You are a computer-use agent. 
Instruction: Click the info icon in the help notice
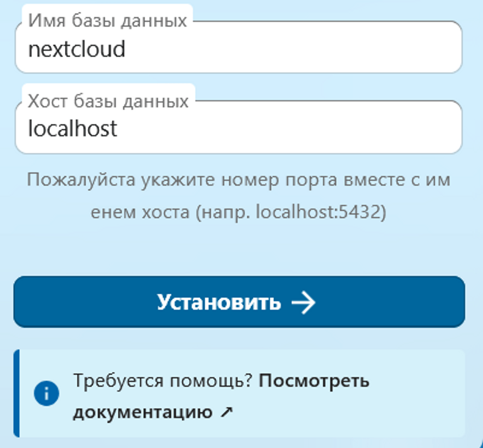click(46, 393)
